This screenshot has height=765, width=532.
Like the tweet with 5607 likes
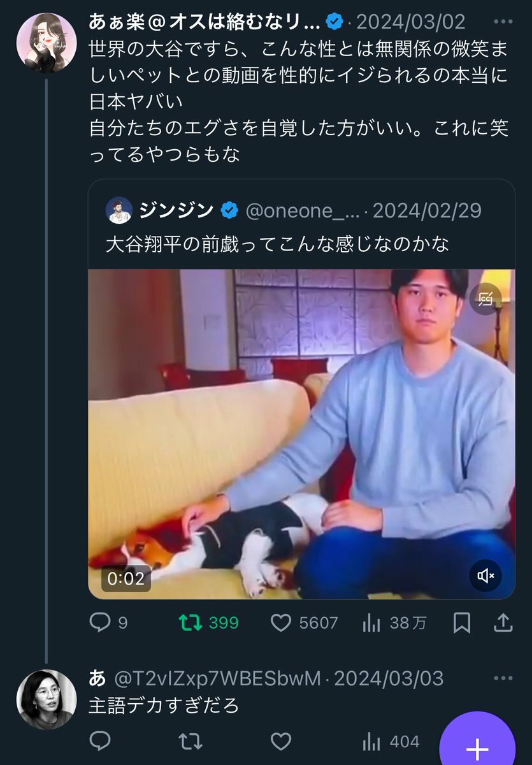tap(281, 622)
